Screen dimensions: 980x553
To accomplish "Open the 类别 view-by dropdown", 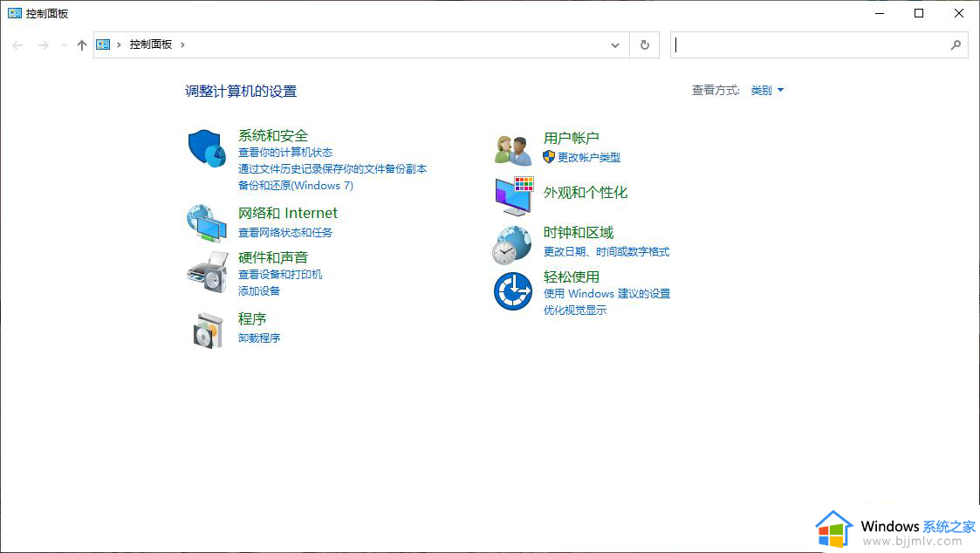I will click(767, 91).
